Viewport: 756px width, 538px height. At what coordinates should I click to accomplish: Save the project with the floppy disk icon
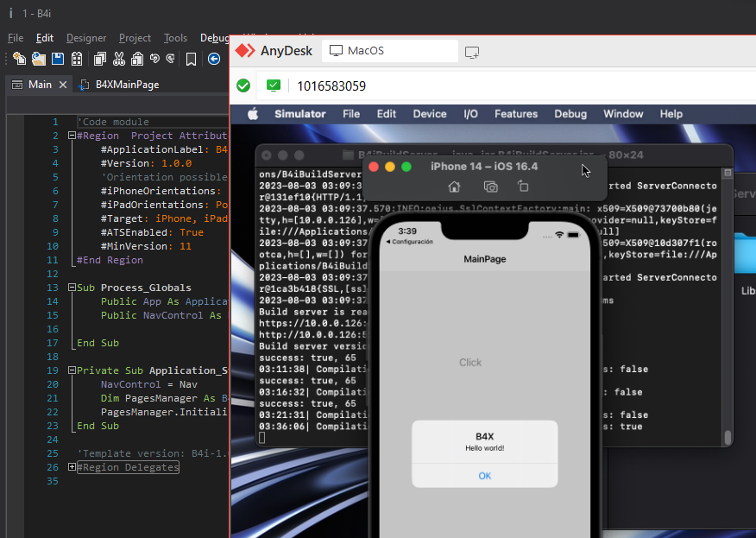click(x=58, y=59)
